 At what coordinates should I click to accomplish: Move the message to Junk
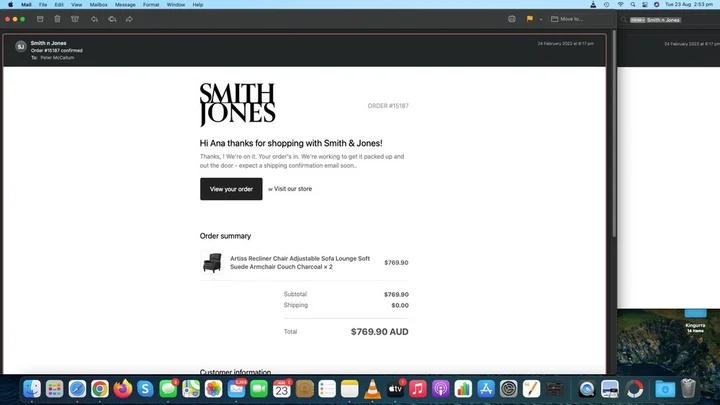[x=75, y=19]
